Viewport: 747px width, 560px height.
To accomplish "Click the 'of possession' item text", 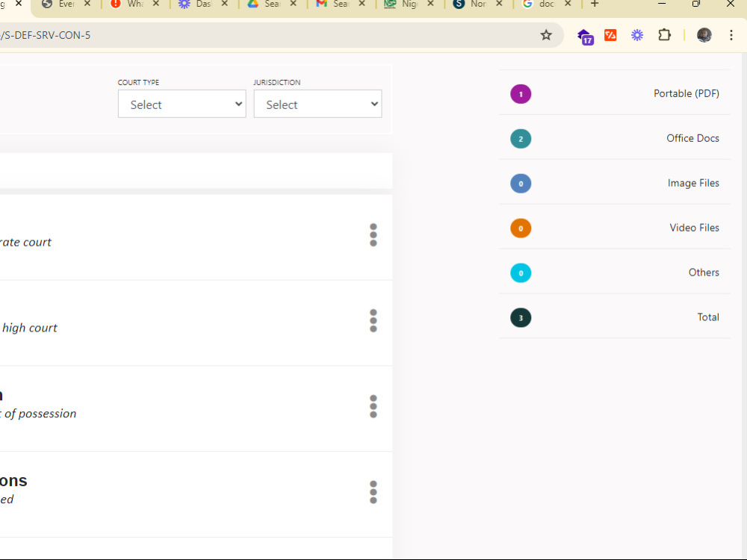I will (x=39, y=414).
